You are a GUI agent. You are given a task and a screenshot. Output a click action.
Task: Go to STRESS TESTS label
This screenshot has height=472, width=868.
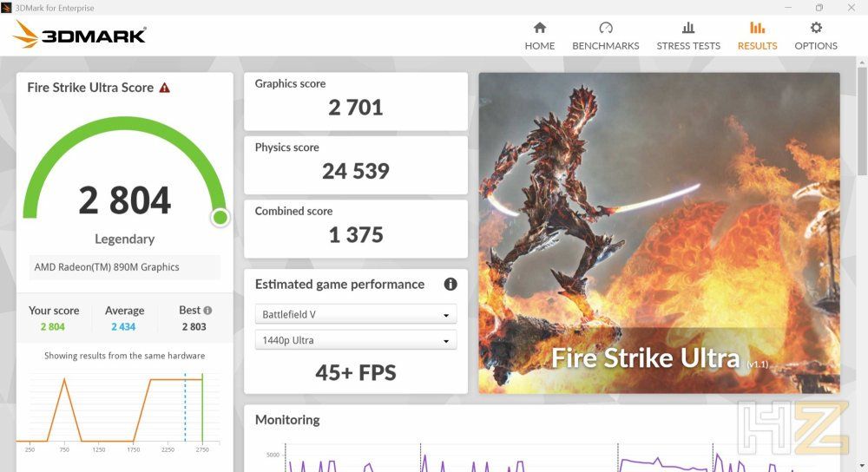(688, 46)
